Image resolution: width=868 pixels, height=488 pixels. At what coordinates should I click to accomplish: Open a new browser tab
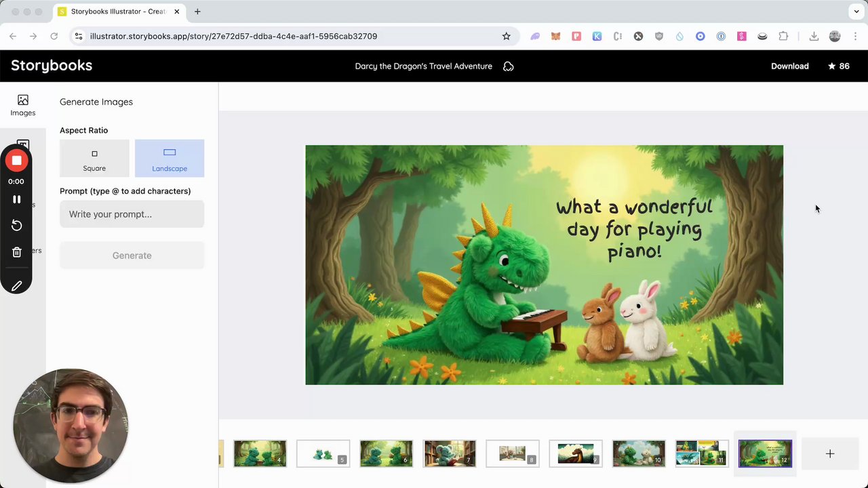[x=197, y=12]
